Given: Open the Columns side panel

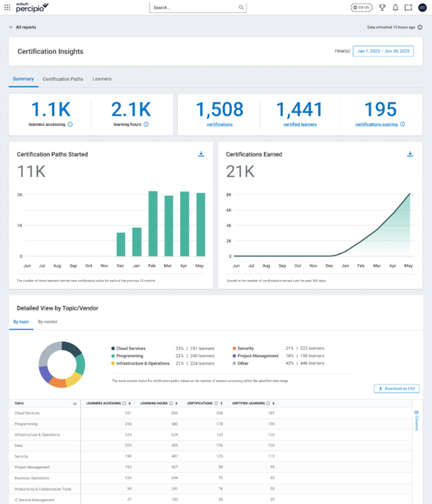Looking at the screenshot, I should click(x=417, y=421).
